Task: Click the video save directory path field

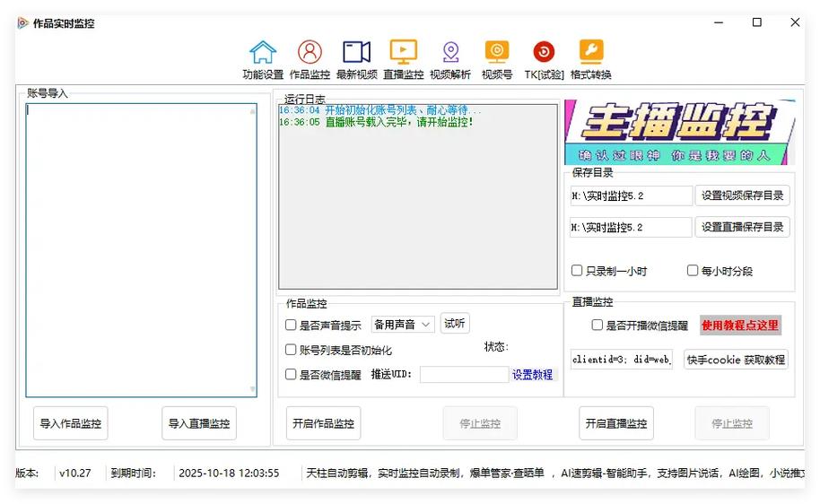Action: coord(632,196)
